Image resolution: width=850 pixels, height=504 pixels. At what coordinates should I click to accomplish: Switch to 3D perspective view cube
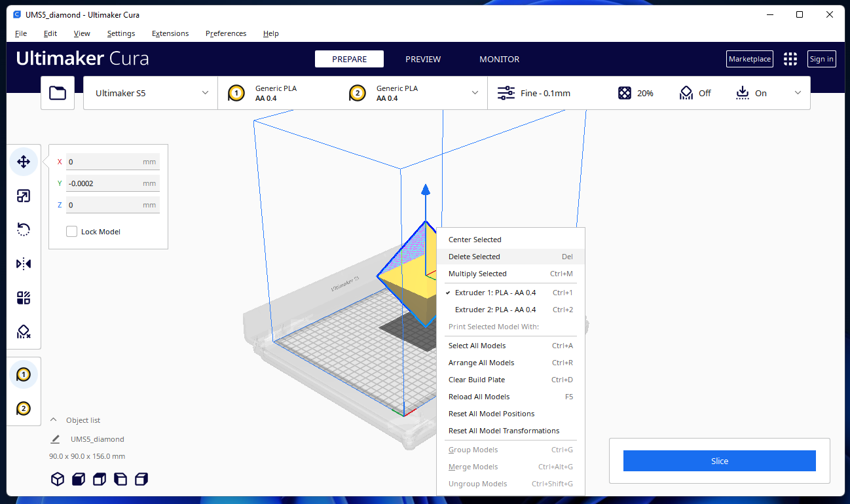(58, 479)
